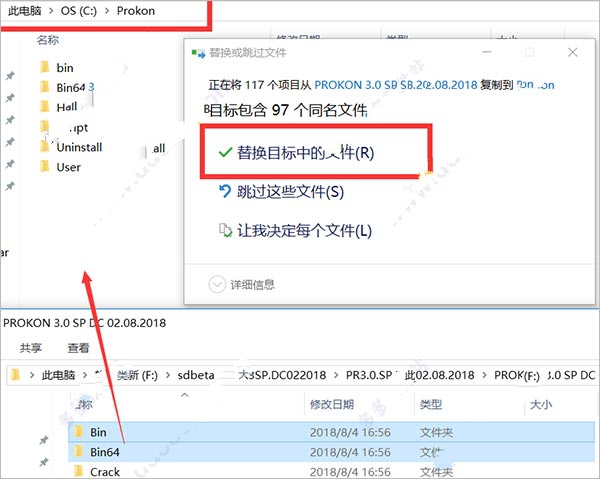Click User folder icon in Prokon window

pyautogui.click(x=45, y=167)
